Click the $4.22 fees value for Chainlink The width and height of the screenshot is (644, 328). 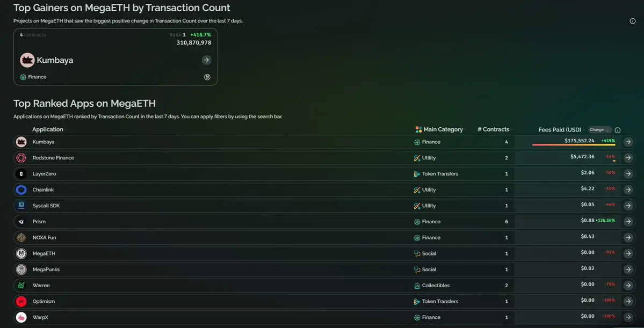588,188
